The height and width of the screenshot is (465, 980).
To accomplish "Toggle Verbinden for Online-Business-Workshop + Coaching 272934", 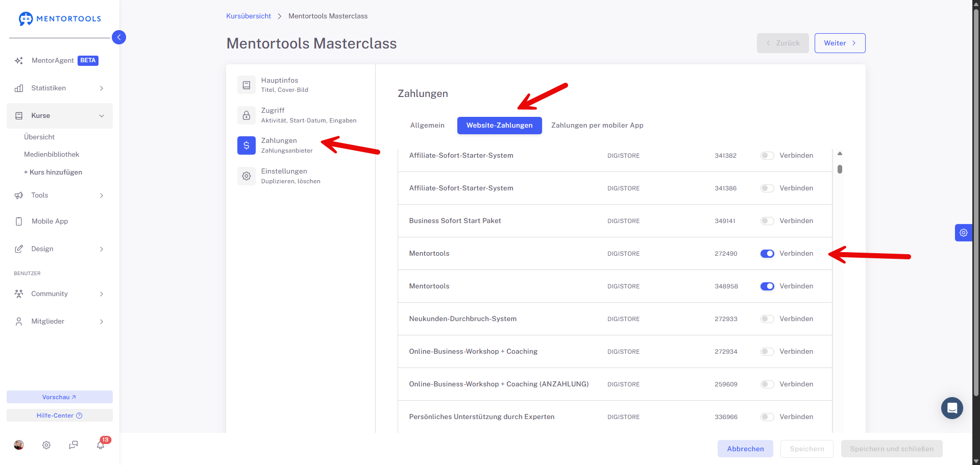I will (x=767, y=352).
